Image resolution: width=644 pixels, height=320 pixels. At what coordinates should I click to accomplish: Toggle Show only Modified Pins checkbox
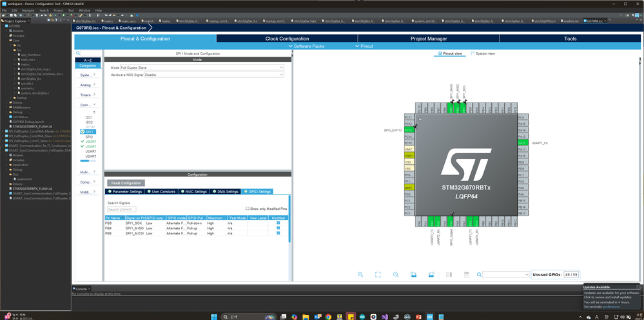click(x=248, y=209)
